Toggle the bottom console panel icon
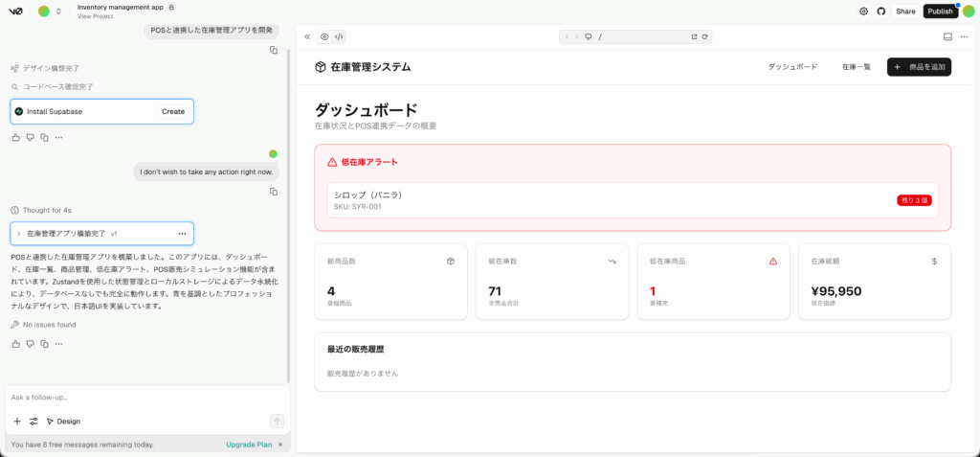The image size is (980, 457). (x=947, y=36)
